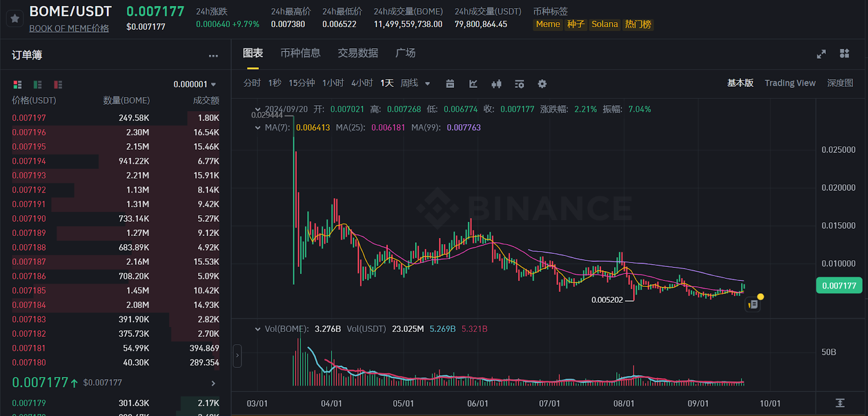Click the 24h volume value 11,499,559,738.00
868x416 pixels.
[x=408, y=24]
